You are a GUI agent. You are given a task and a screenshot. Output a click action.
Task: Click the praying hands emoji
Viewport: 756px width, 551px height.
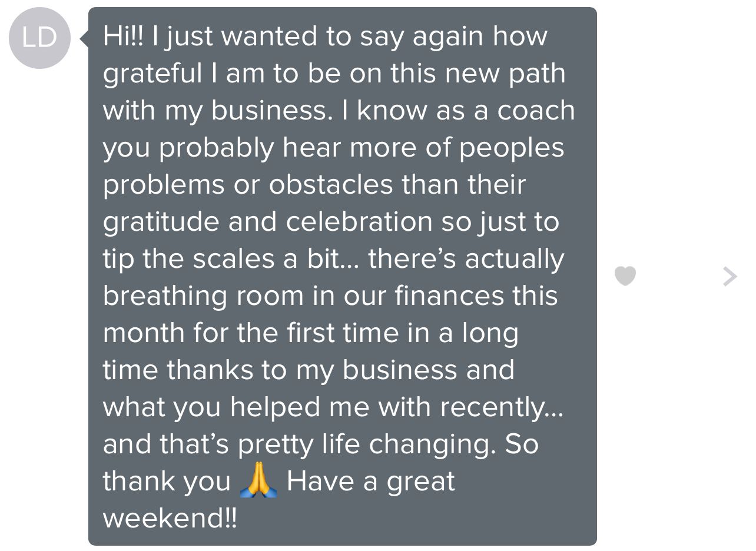pos(258,483)
